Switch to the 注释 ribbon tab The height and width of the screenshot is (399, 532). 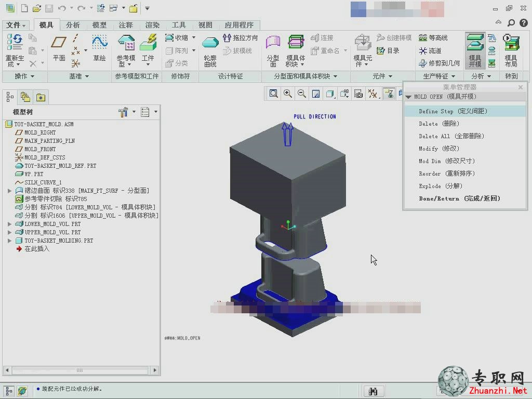[x=126, y=25]
